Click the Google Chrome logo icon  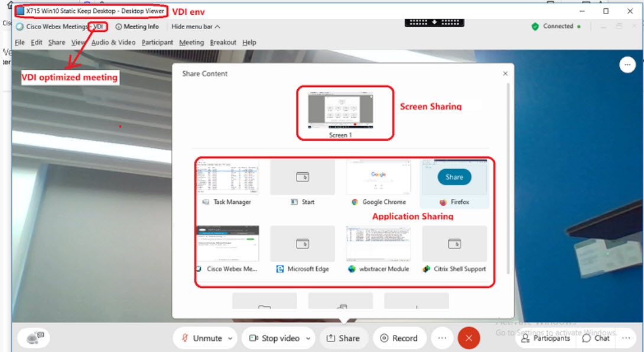pyautogui.click(x=355, y=202)
